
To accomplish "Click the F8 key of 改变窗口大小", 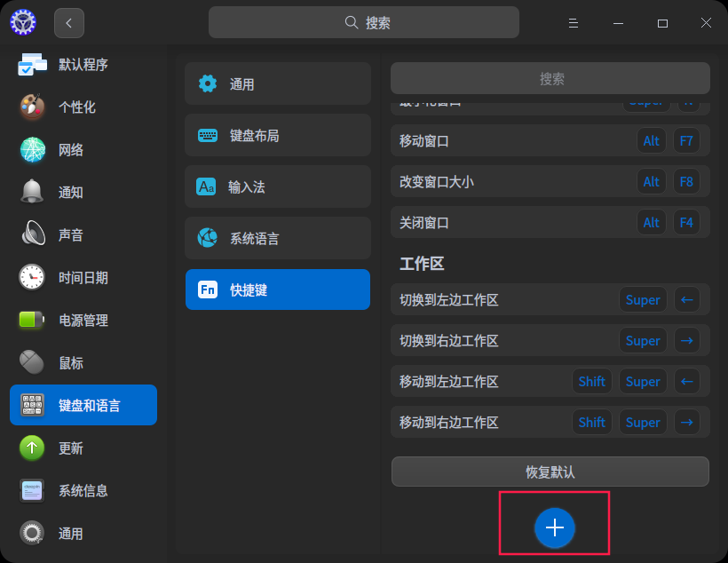I will coord(686,182).
